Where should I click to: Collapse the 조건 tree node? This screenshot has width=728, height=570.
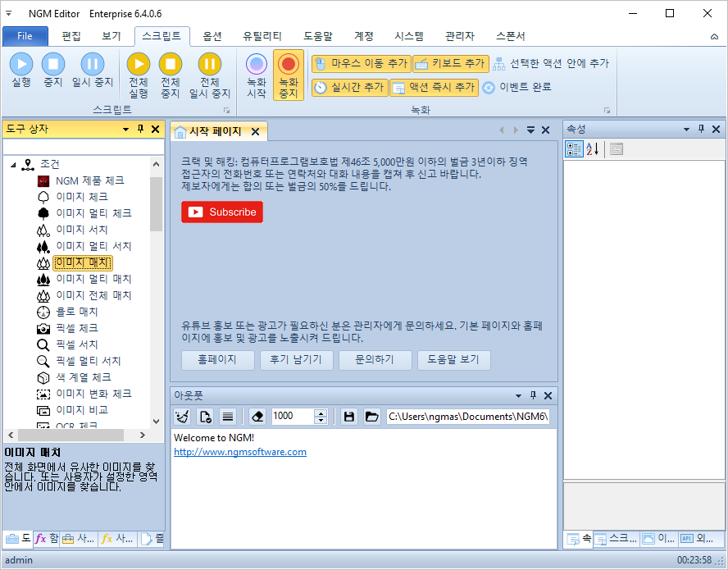[13, 165]
